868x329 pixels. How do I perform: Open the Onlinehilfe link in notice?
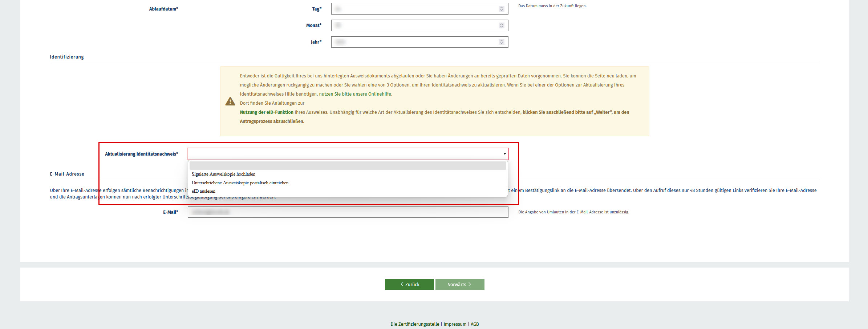coord(355,94)
